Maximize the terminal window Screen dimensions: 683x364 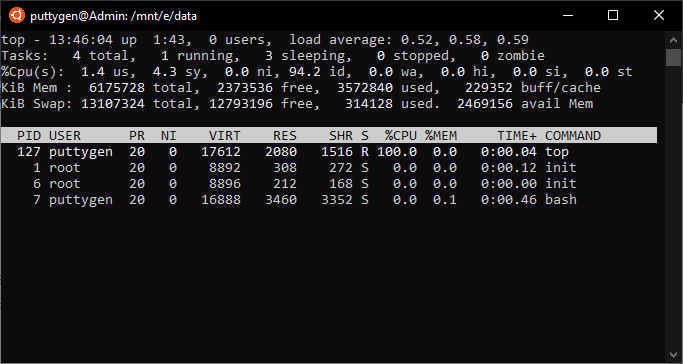point(613,16)
